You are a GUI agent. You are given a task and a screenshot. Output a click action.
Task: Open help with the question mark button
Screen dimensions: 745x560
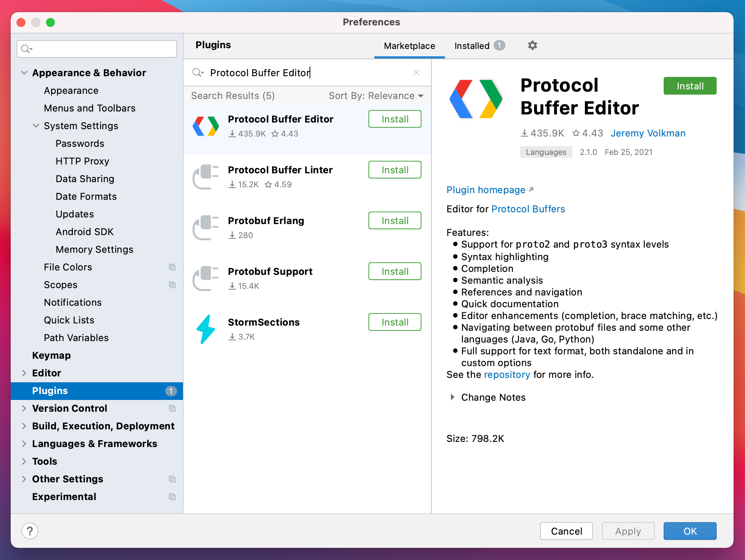(x=30, y=531)
